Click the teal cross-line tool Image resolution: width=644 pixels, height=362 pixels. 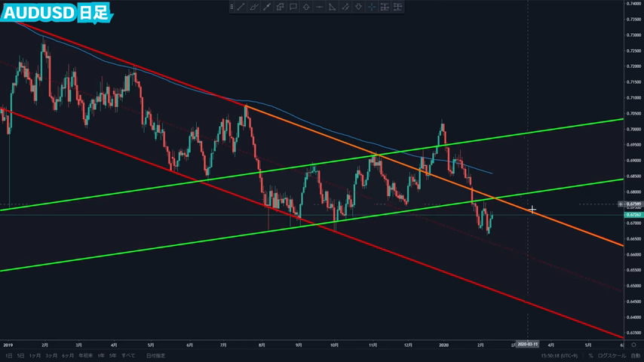(x=372, y=7)
